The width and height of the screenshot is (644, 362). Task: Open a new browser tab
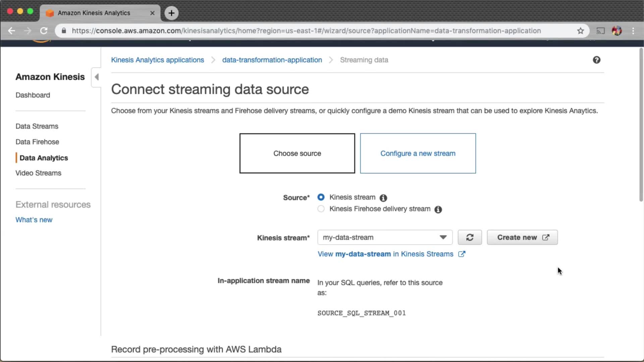pos(171,13)
